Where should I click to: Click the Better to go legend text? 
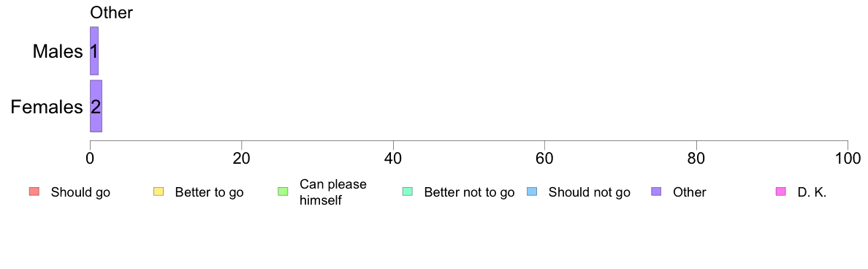coord(209,193)
